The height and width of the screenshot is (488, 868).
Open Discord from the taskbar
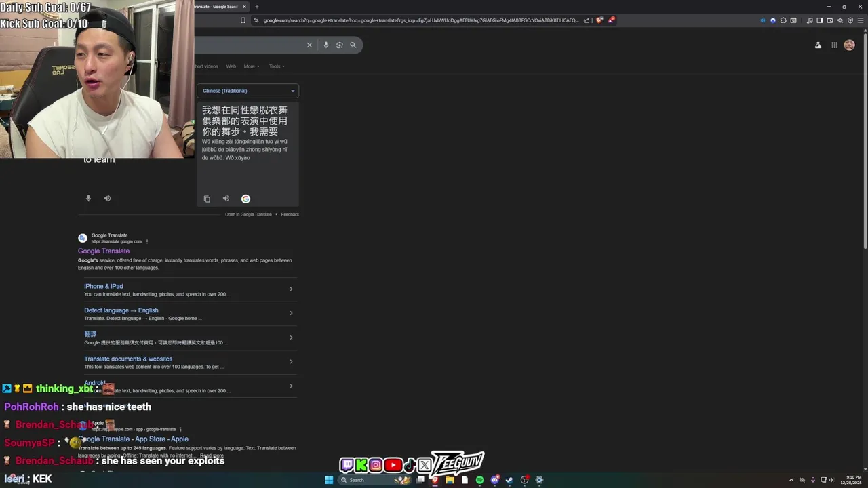click(495, 480)
